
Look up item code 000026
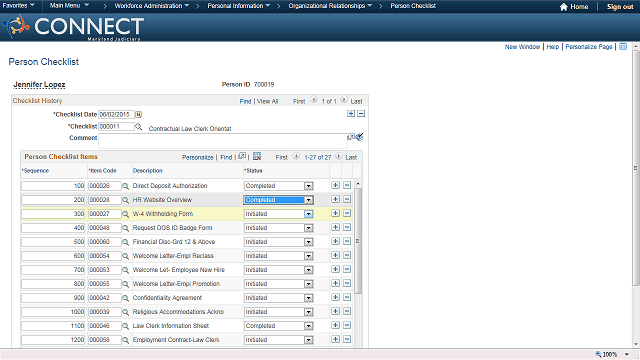coord(126,186)
